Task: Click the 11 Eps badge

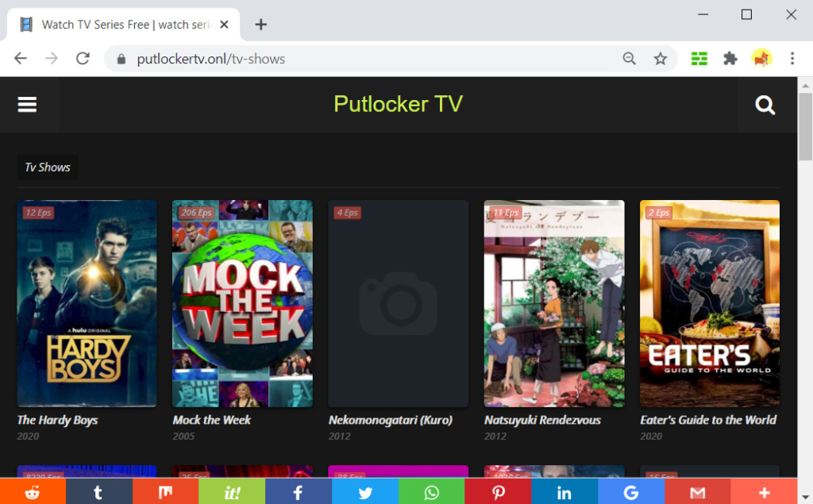Action: tap(506, 213)
